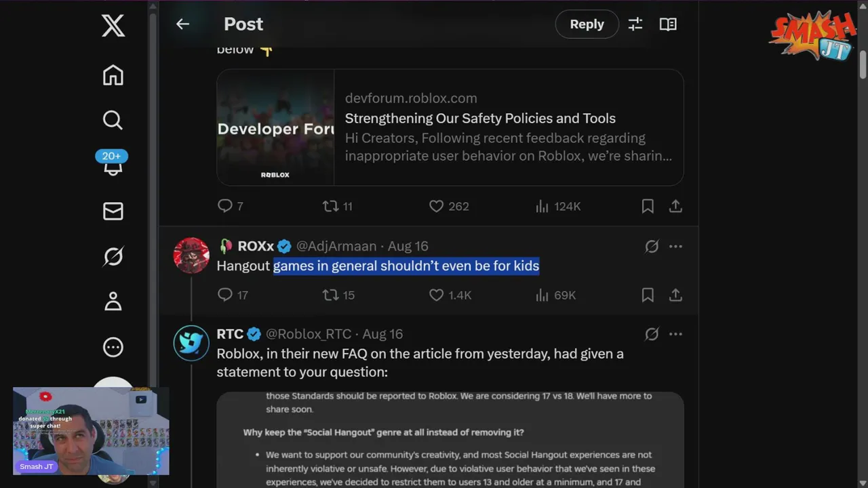
Task: Open Profile icon in sidebar
Action: tap(113, 302)
